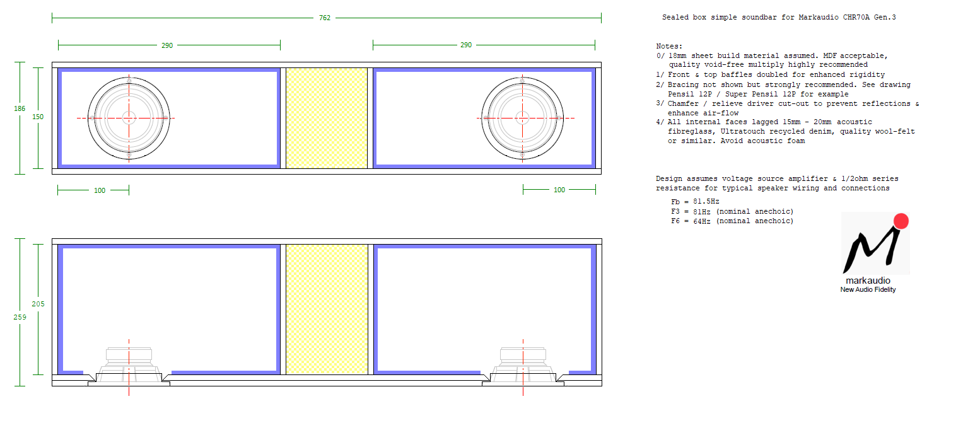Viewport: 980px width, 423px height.
Task: Select the 259 overall depth dimension
Action: 20,317
